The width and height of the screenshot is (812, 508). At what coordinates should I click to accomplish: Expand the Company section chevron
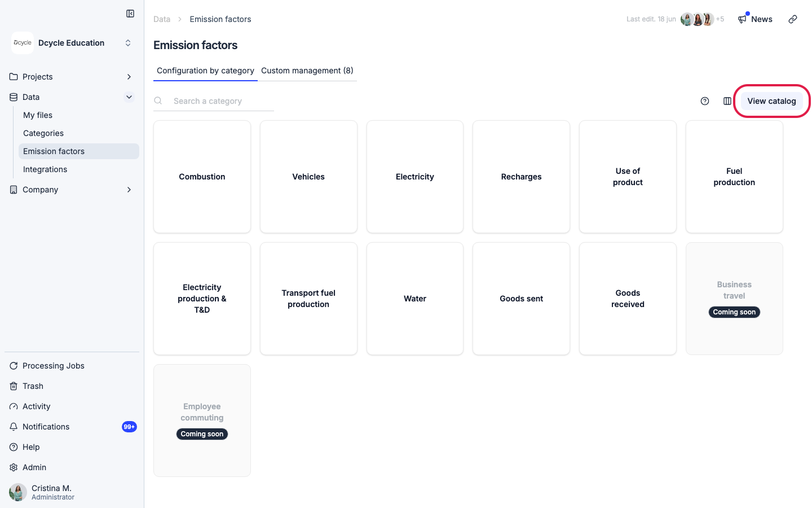tap(129, 190)
